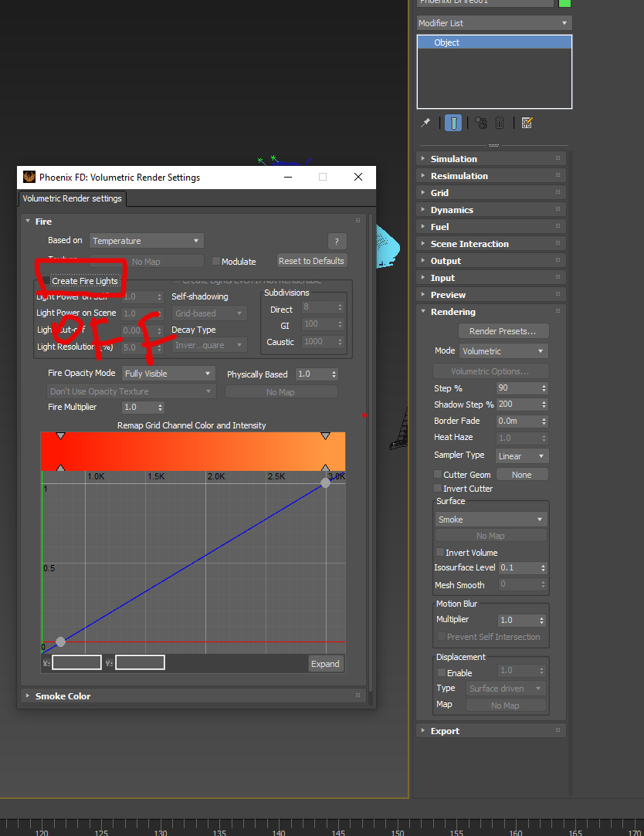Image resolution: width=644 pixels, height=836 pixels.
Task: Toggle Prevent Self Intersection checkbox
Action: coord(441,637)
